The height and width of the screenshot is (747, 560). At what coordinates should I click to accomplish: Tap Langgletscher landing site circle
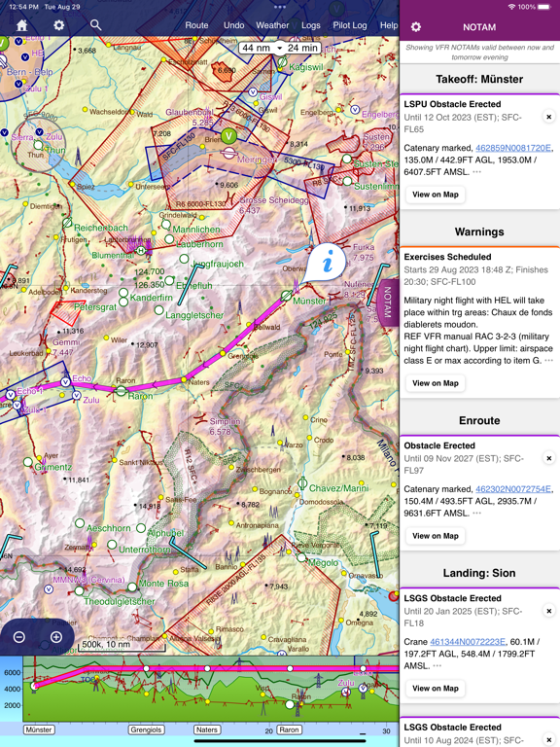pos(159,309)
